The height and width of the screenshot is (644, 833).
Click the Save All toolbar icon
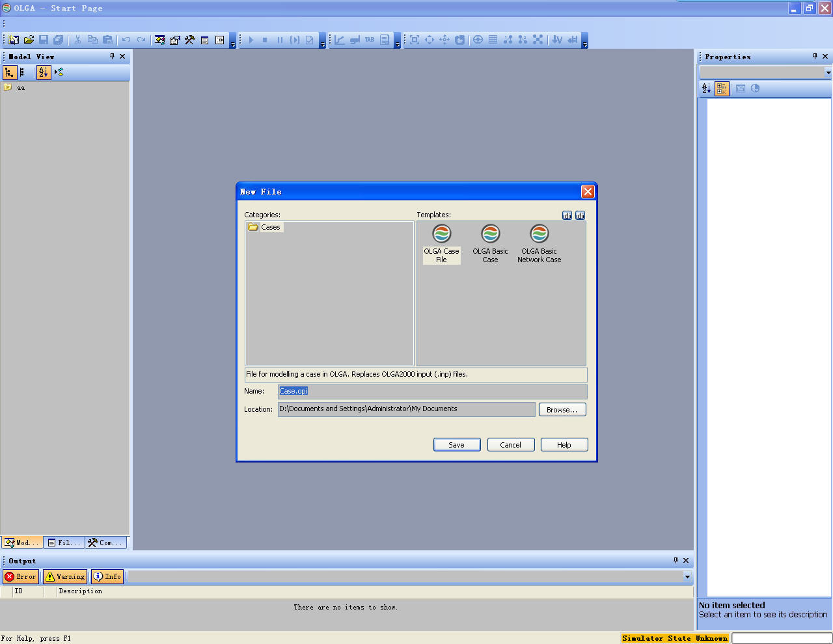click(x=59, y=40)
